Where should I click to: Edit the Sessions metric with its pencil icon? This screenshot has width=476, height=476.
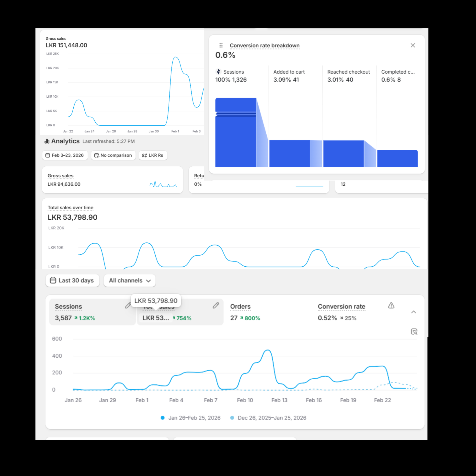128,306
